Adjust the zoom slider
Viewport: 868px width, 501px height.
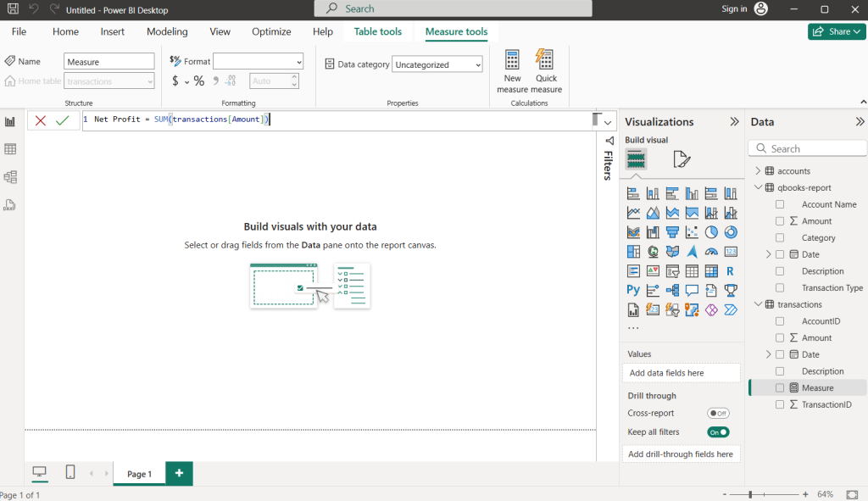point(750,494)
